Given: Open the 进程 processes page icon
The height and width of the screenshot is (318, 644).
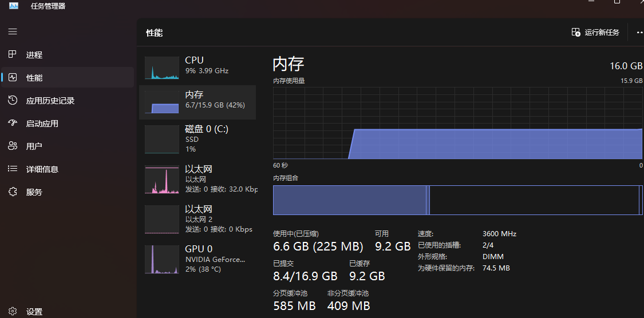Looking at the screenshot, I should tap(13, 54).
